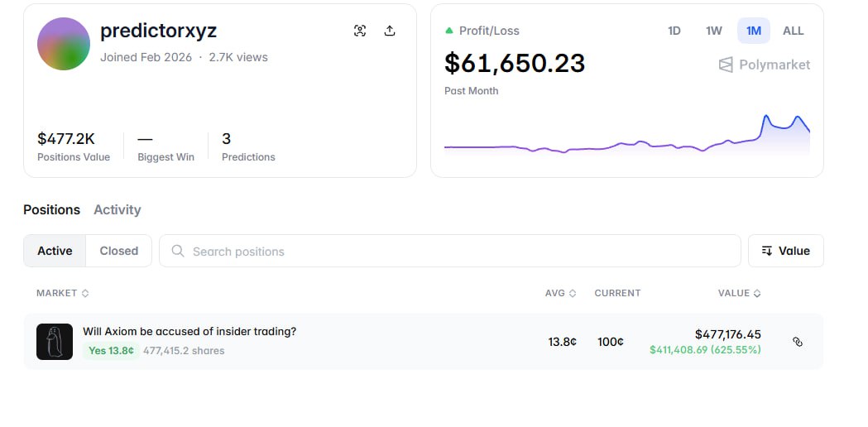Screen dimensions: 868x427
Task: Click the Biggest Win stat label
Action: coord(165,157)
